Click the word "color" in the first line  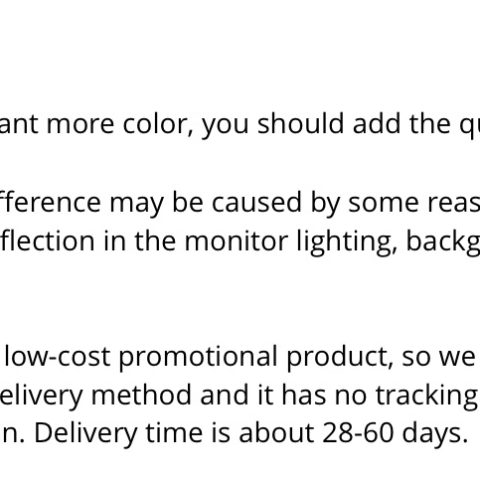158,124
